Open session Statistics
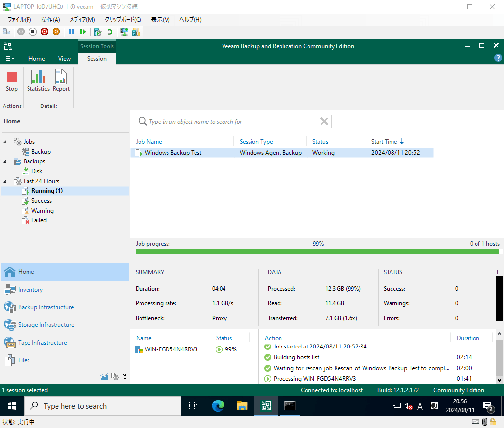The width and height of the screenshot is (504, 428). point(38,81)
